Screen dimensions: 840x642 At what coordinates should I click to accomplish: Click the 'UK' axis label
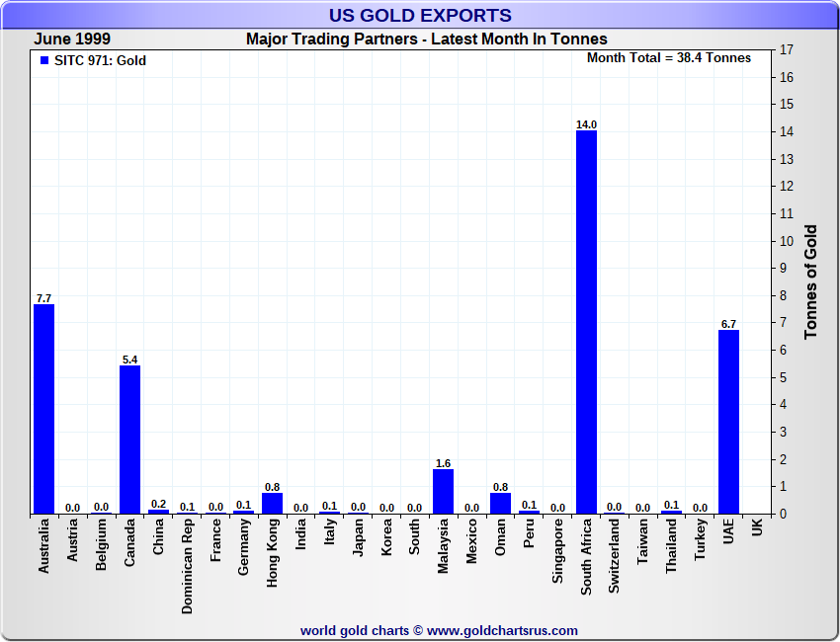pyautogui.click(x=757, y=526)
